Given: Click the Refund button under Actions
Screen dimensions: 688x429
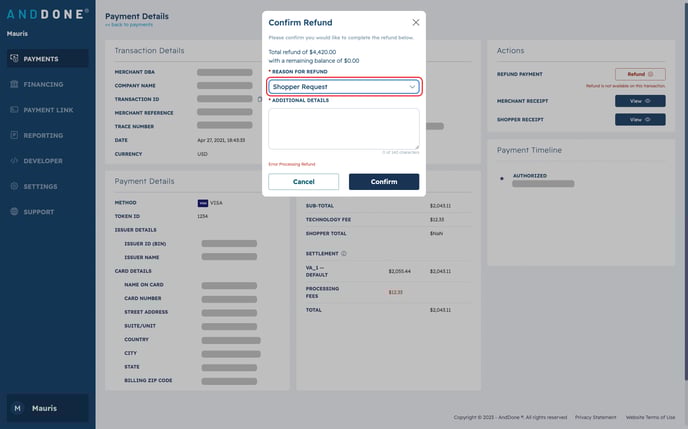Looking at the screenshot, I should (639, 74).
